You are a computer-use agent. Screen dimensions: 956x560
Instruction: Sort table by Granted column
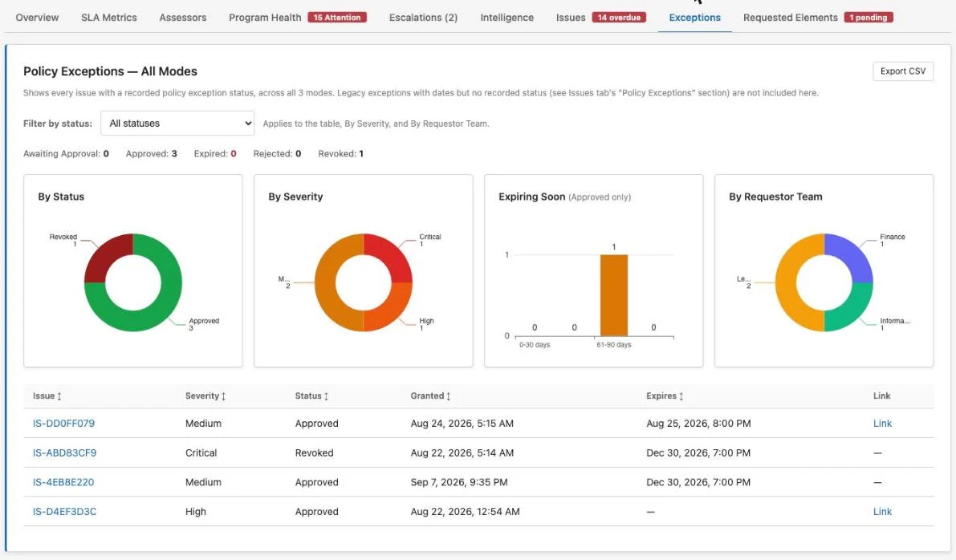pyautogui.click(x=430, y=396)
